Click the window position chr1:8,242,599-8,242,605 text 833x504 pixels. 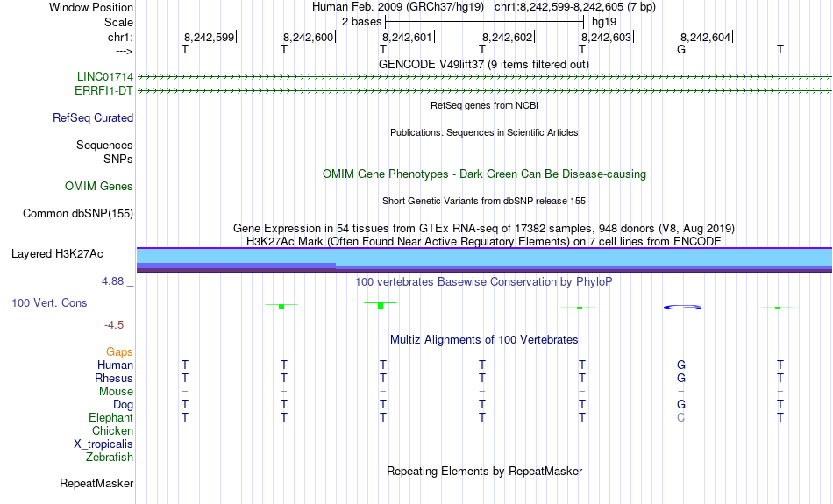(575, 7)
